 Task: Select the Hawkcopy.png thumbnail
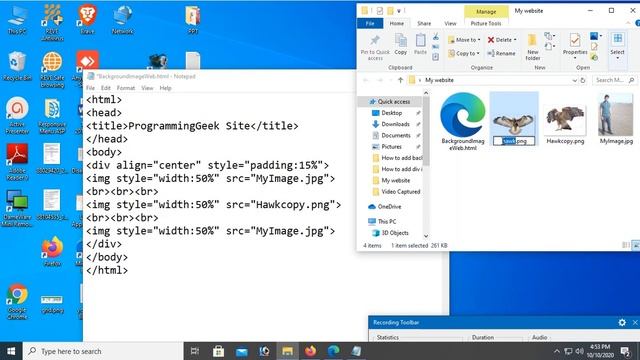tap(565, 119)
